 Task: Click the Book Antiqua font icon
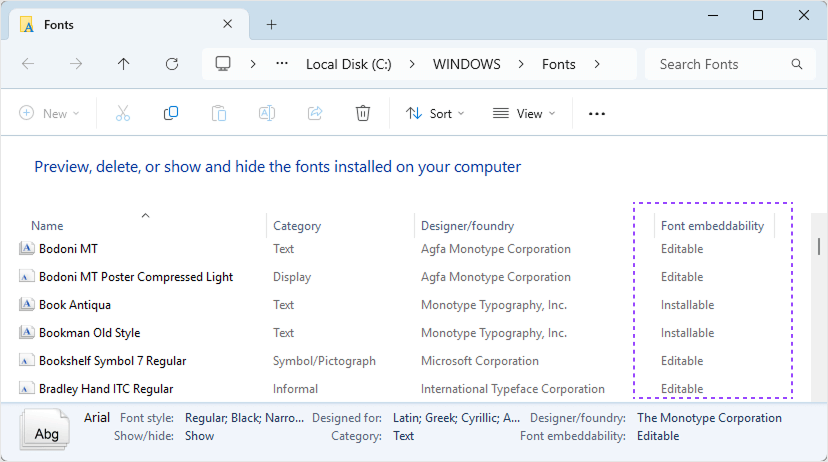coord(26,304)
